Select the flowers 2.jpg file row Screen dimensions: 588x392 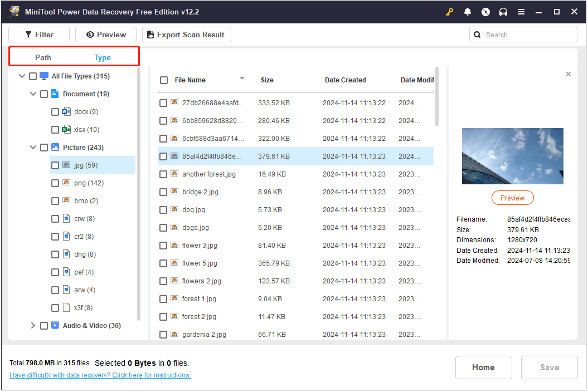click(295, 281)
